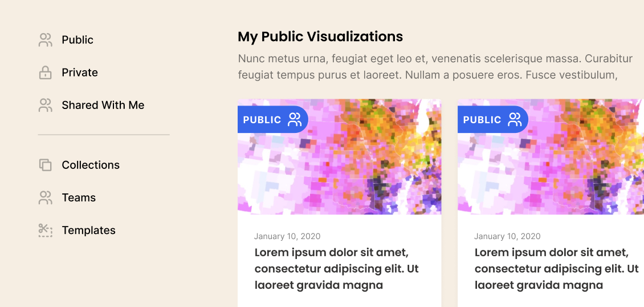Click the PUBLIC badge on second card
The width and height of the screenshot is (644, 307).
[x=493, y=120]
